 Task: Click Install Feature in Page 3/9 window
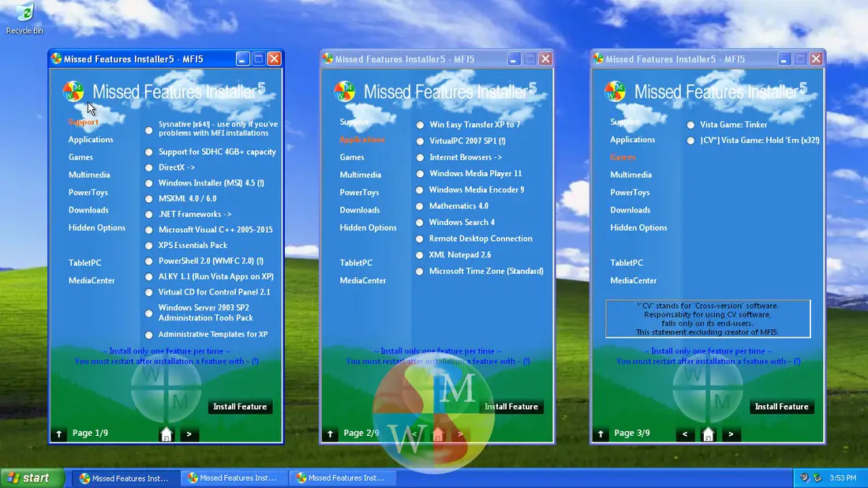click(782, 407)
